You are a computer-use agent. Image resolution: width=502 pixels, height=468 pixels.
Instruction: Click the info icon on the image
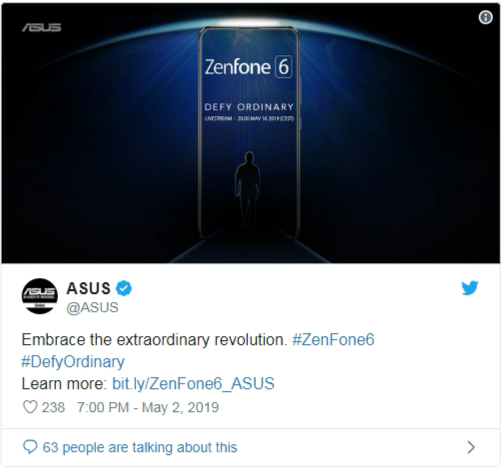coord(485,17)
